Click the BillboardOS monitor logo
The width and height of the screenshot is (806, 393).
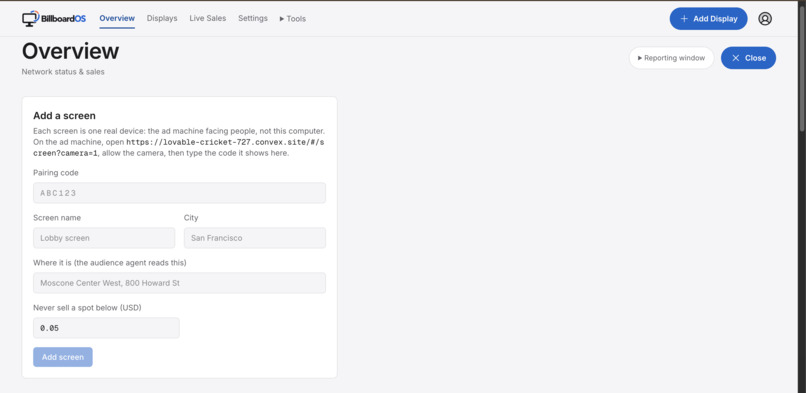coord(53,18)
